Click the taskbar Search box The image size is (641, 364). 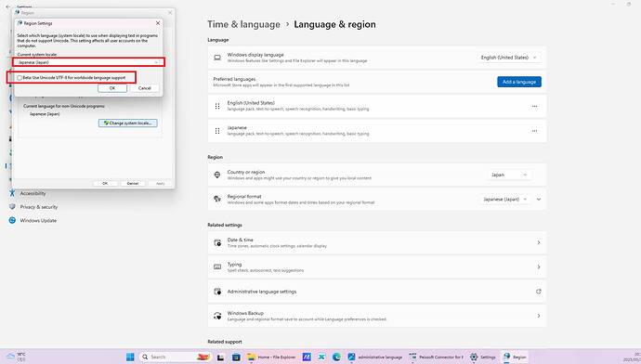(x=174, y=357)
